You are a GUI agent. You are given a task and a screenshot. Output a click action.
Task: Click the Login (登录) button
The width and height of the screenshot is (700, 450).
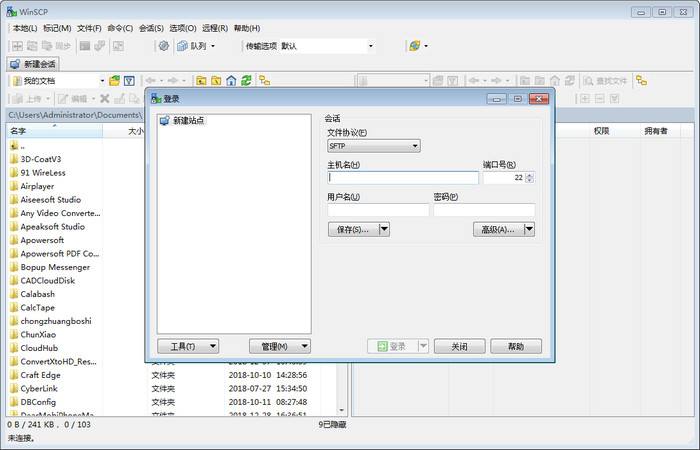click(x=392, y=346)
